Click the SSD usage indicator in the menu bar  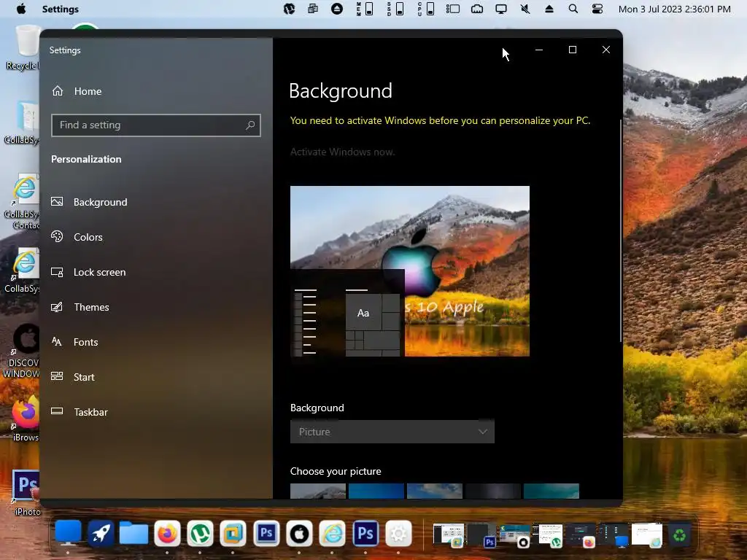395,9
